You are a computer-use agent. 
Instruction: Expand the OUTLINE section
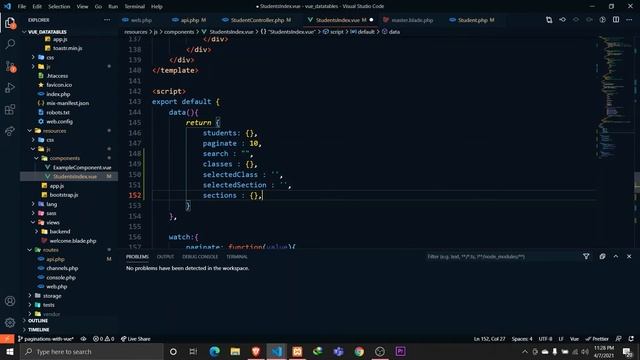[x=38, y=321]
